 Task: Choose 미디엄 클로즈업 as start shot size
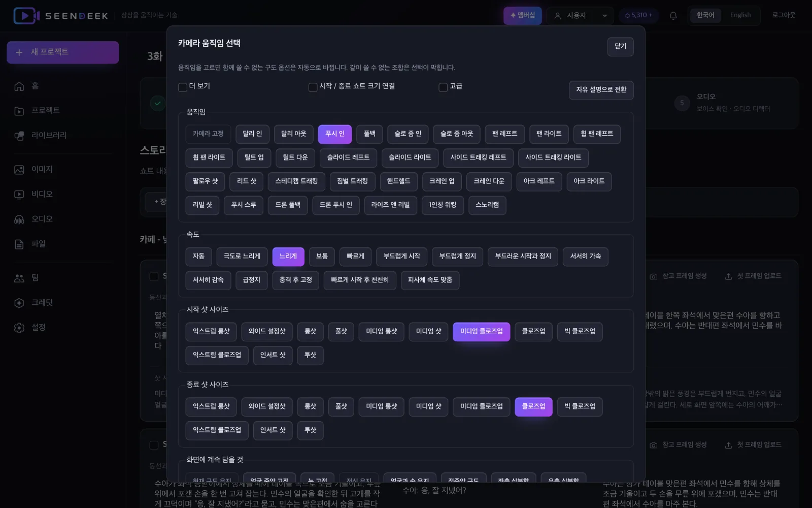click(x=482, y=332)
